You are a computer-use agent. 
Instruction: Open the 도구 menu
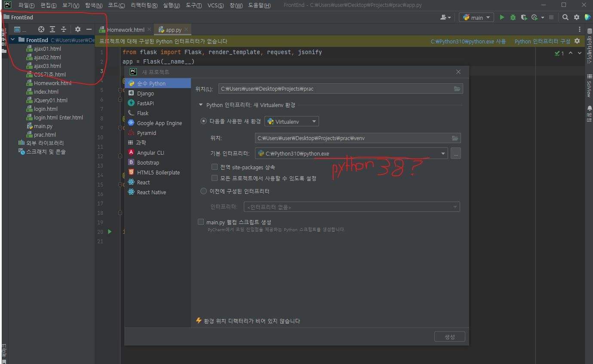point(193,6)
